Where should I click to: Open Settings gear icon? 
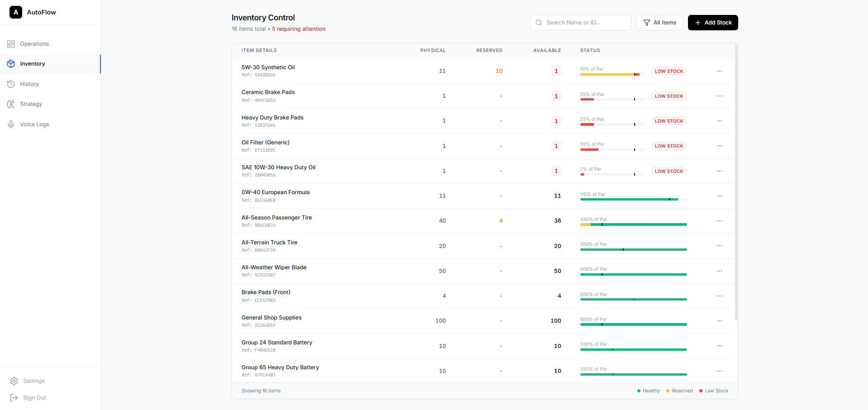coord(14,381)
